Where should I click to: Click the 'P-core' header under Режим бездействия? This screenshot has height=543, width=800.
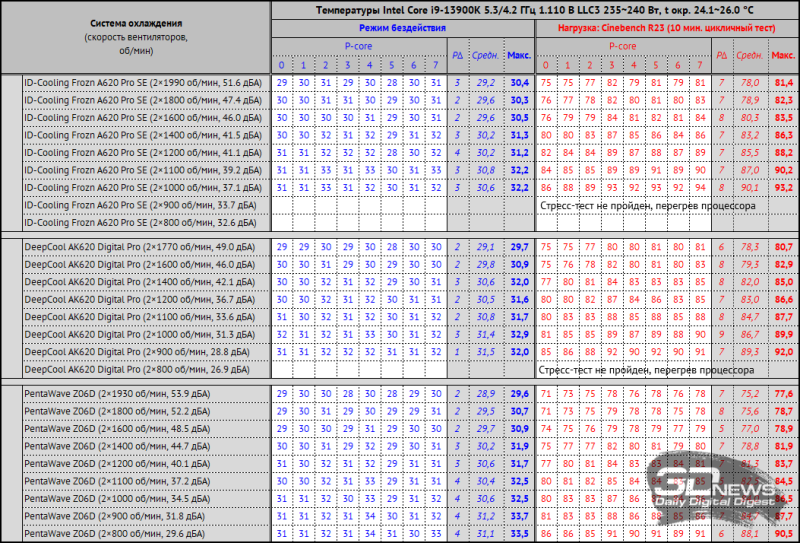click(x=360, y=45)
